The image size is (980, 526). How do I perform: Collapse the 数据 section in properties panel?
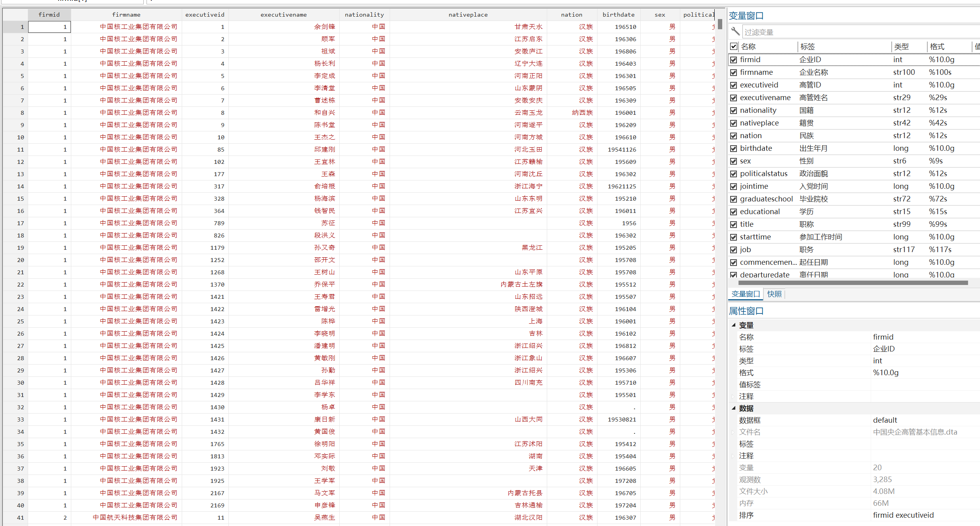(734, 408)
